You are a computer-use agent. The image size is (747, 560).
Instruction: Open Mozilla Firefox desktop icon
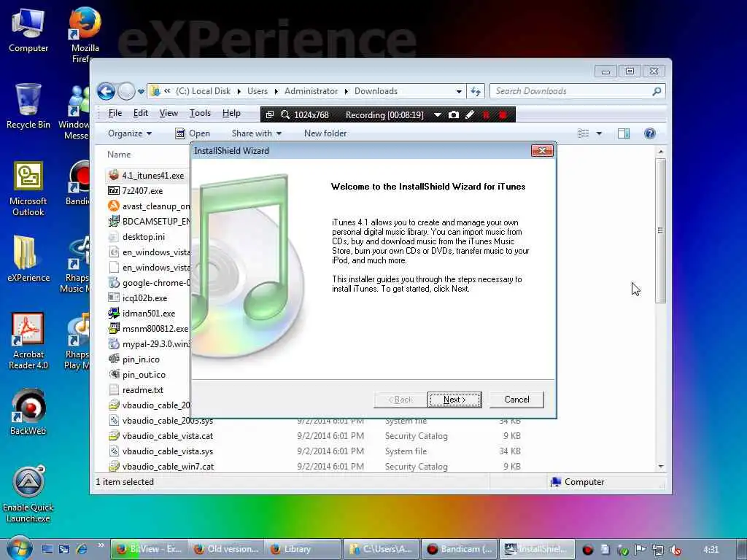[x=85, y=35]
